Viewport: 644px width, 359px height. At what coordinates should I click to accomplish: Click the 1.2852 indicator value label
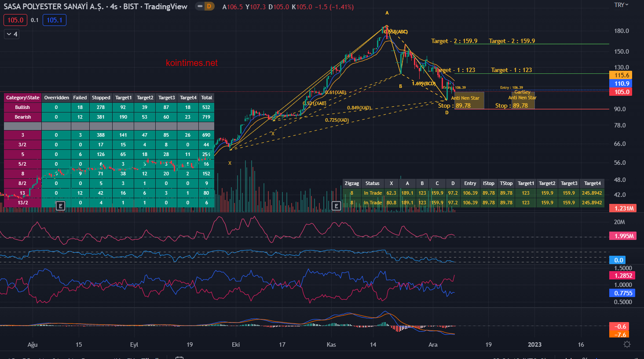click(x=622, y=276)
